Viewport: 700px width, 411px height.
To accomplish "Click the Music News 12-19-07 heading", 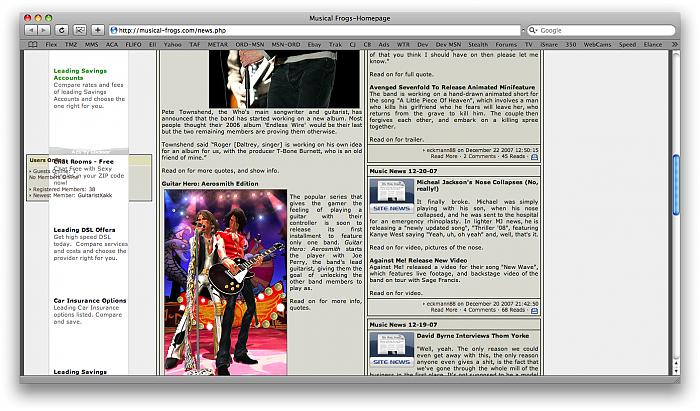I will click(x=403, y=325).
